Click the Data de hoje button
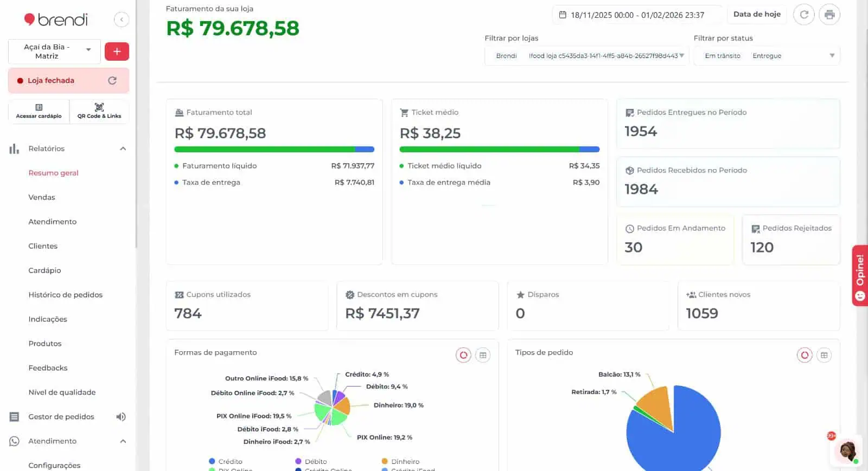This screenshot has width=868, height=471. (757, 15)
